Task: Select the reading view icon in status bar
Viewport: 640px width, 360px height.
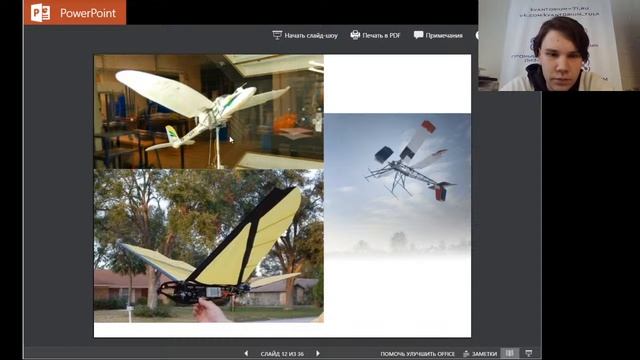Action: (x=509, y=353)
